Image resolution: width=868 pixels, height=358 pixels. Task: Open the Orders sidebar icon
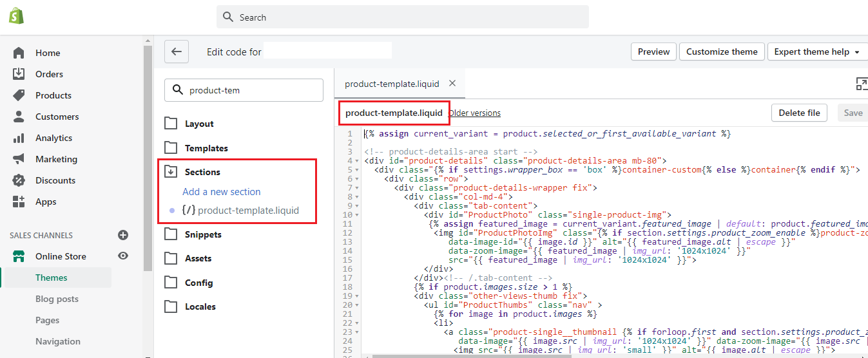click(x=19, y=74)
